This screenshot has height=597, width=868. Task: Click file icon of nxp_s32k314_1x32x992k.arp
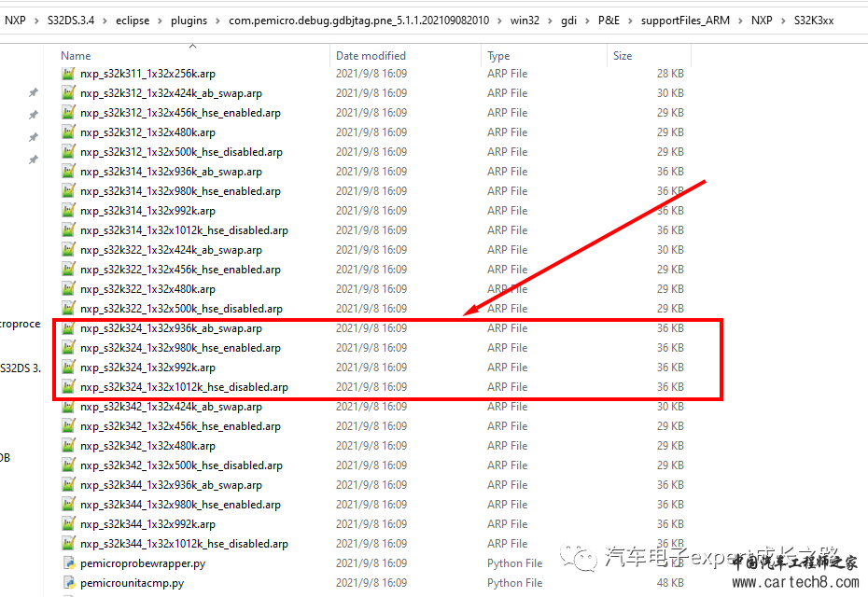[x=69, y=211]
